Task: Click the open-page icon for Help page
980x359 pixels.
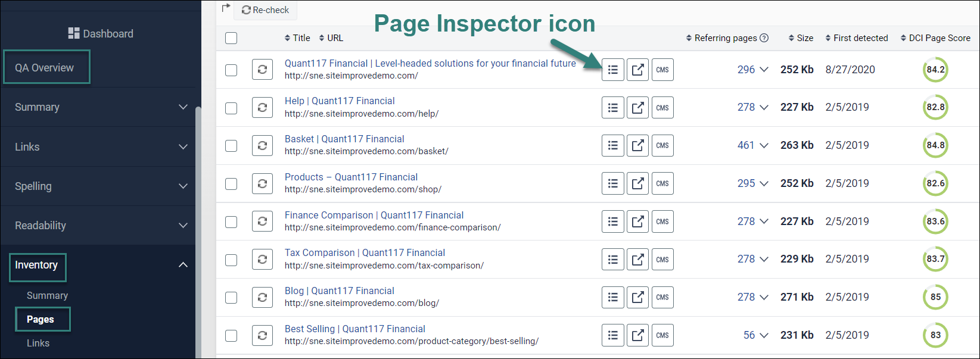Action: (637, 107)
